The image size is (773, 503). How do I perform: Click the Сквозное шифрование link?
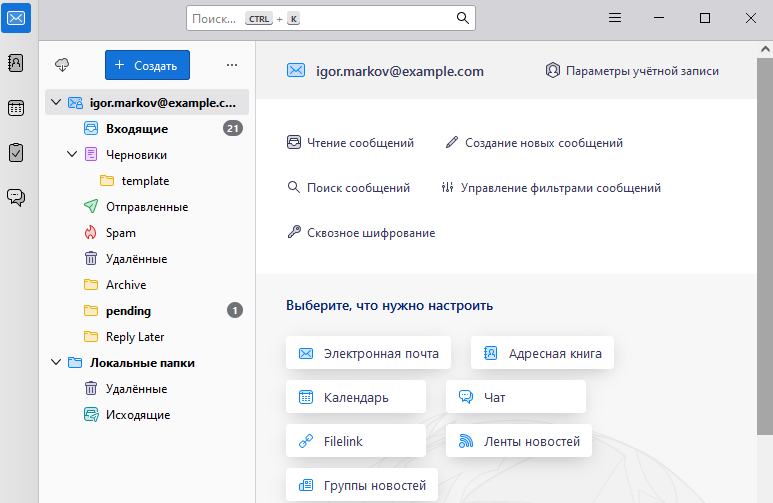click(370, 233)
